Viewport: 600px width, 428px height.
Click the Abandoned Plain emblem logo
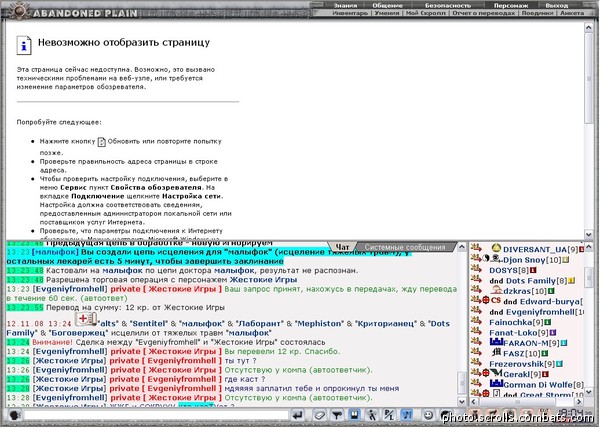pyautogui.click(x=18, y=10)
